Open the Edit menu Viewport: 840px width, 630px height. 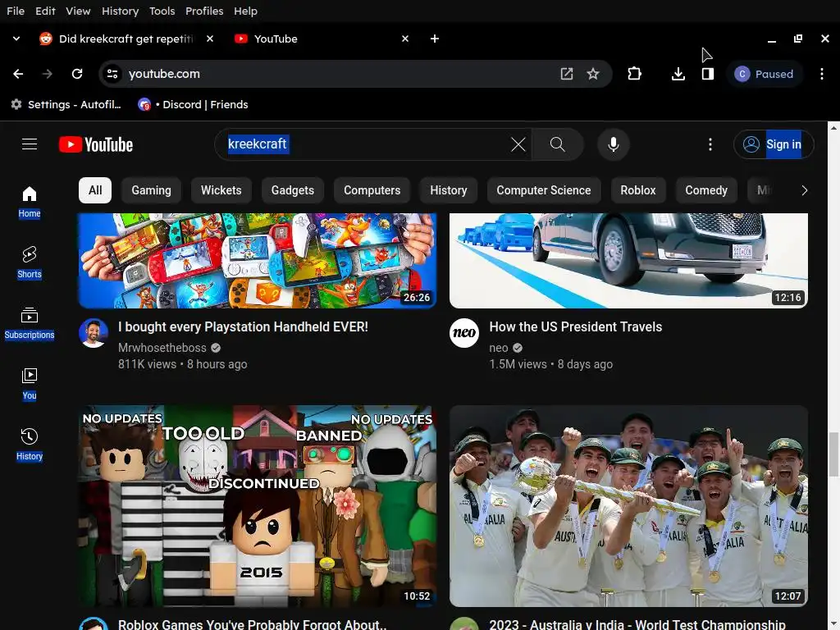tap(46, 11)
